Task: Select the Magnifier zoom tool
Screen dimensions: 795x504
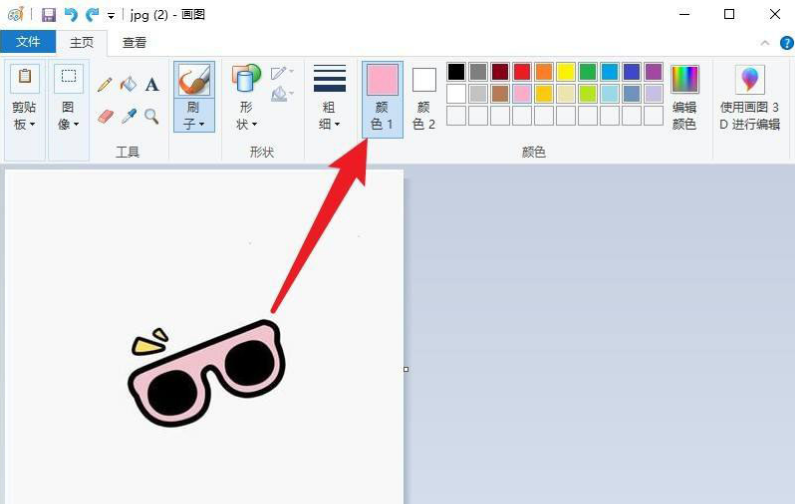Action: tap(152, 116)
